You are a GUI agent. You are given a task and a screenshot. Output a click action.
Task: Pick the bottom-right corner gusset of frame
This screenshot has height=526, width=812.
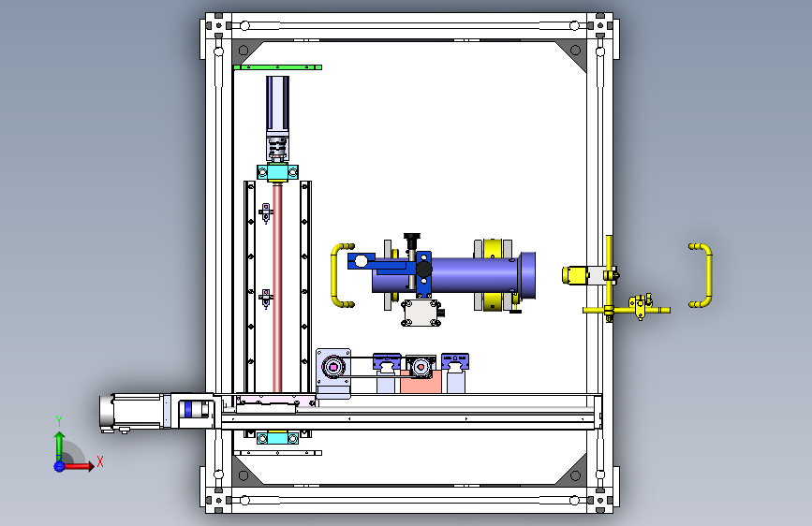pos(574,473)
